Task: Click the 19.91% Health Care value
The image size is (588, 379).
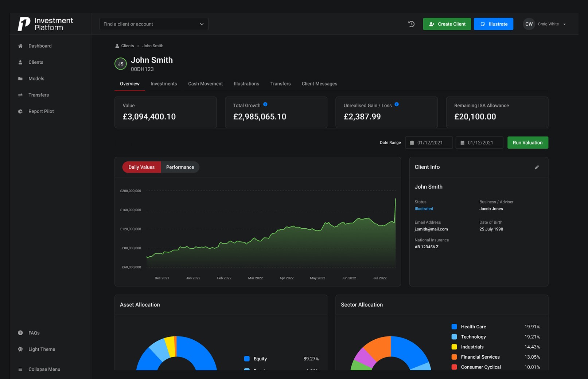Action: 532,327
